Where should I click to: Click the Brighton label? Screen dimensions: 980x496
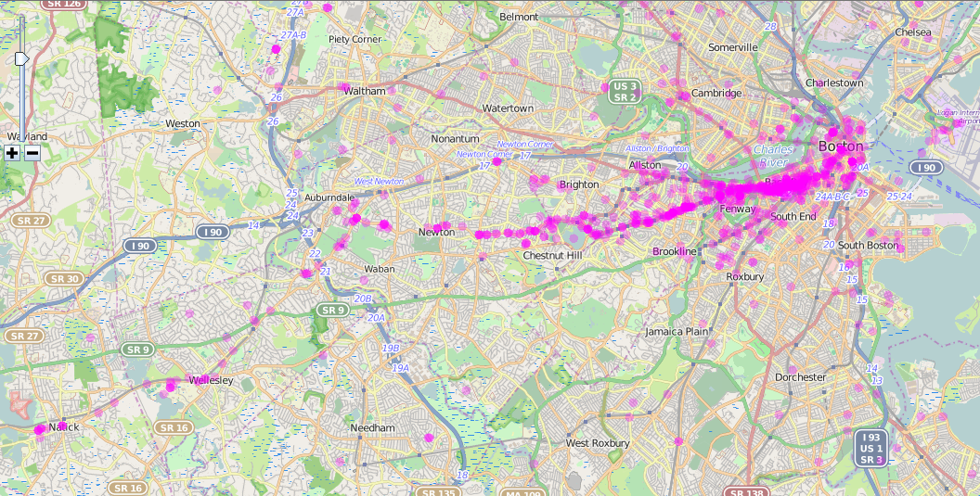click(x=579, y=184)
